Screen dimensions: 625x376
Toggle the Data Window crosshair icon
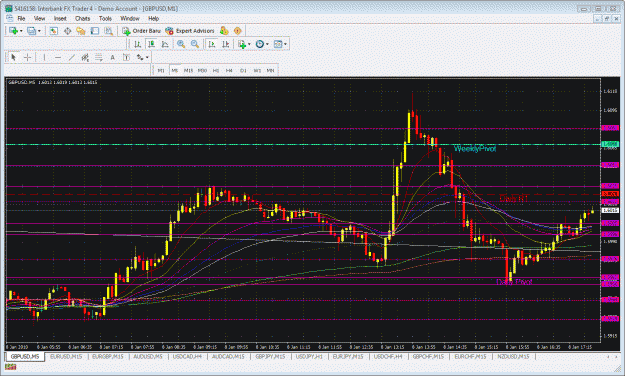(67, 31)
